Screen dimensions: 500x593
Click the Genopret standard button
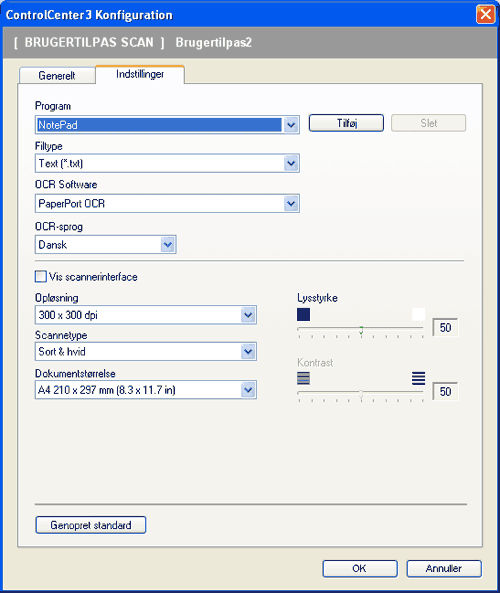91,525
